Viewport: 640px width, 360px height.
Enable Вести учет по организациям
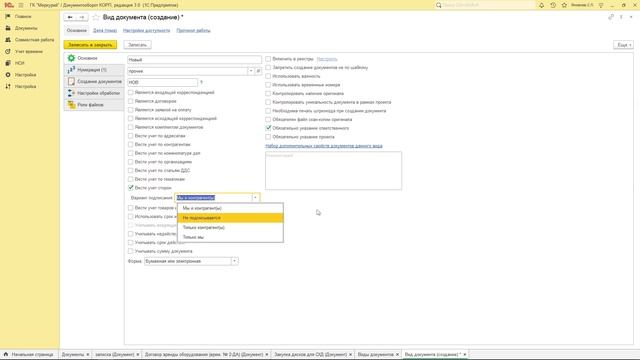click(131, 162)
